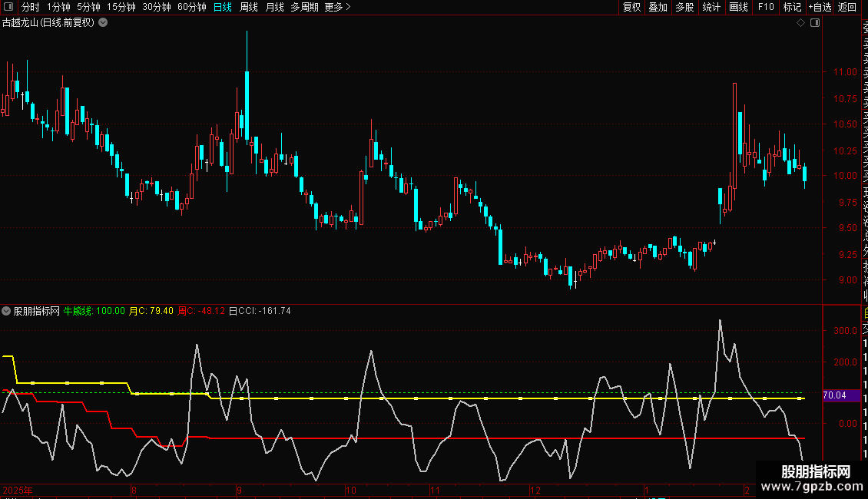Image resolution: width=868 pixels, height=499 pixels.
Task: Toggle the side panel icon at top-left
Action: (x=8, y=7)
